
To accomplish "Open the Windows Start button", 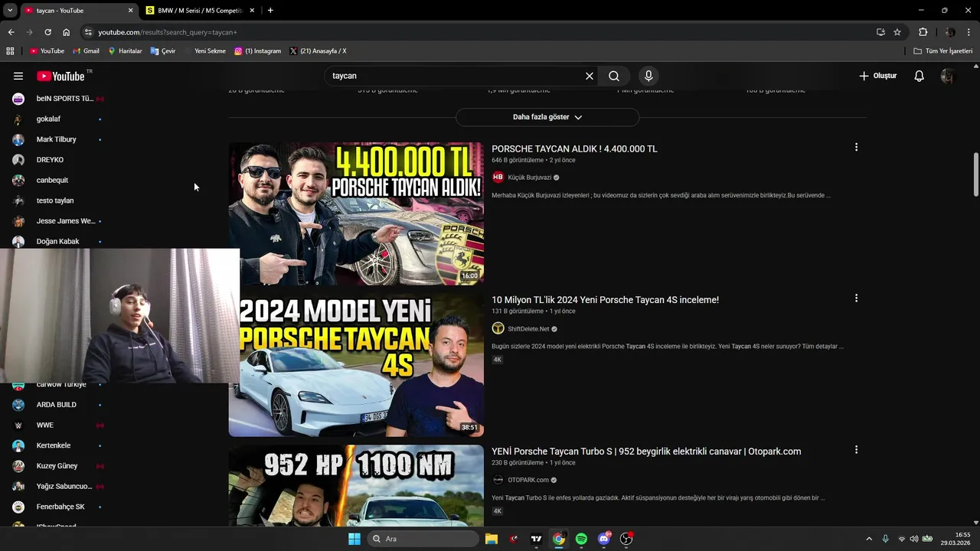I will coord(354,539).
